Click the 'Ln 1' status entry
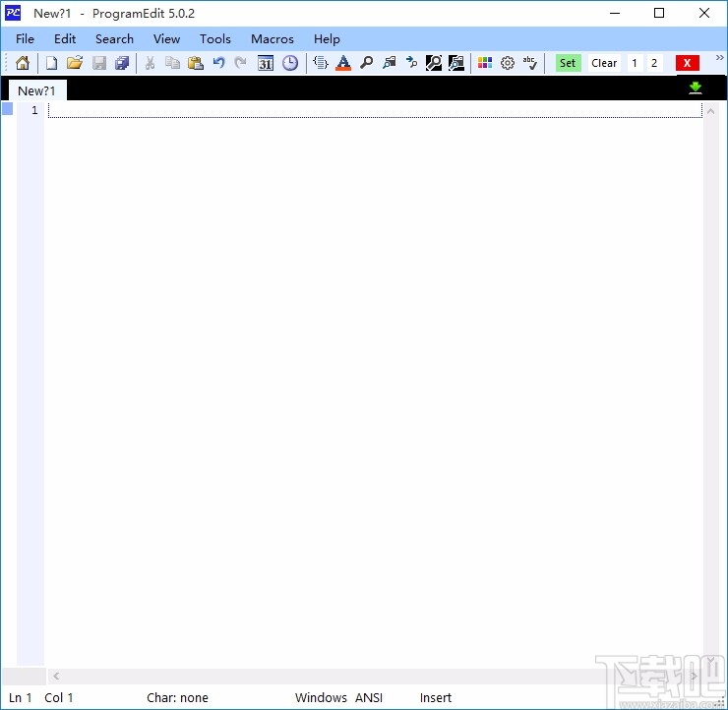 21,697
